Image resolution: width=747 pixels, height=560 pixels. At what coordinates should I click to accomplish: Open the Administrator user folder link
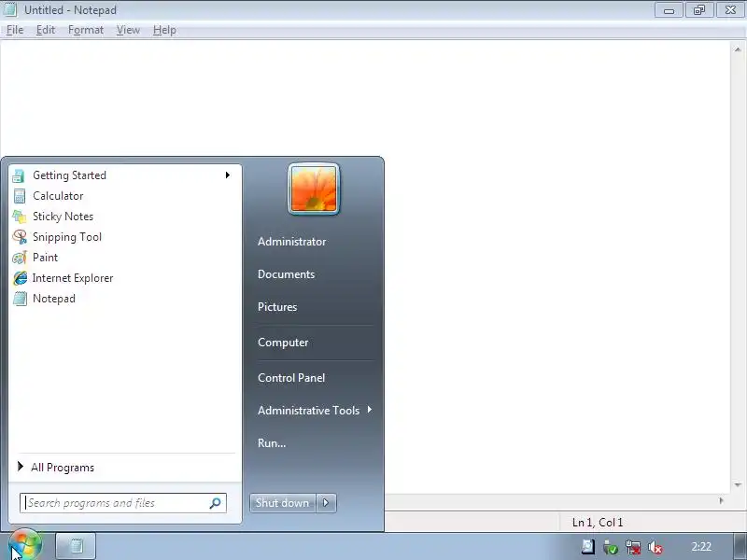(x=292, y=242)
